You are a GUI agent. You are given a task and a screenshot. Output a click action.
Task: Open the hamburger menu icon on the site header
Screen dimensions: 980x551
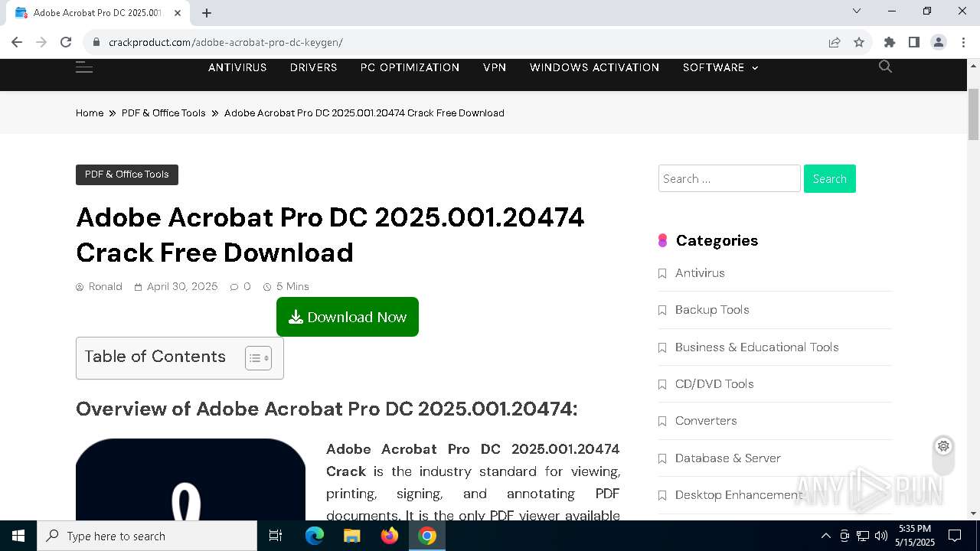point(84,67)
